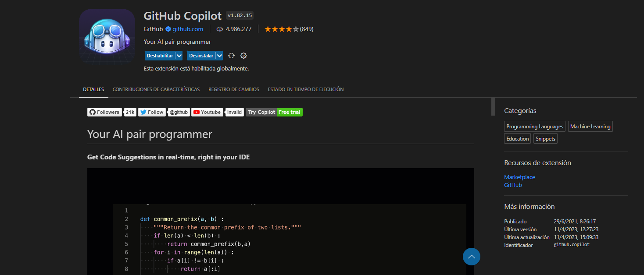Click the Más información heading
Screen dimensions: 644x275
(x=530, y=207)
